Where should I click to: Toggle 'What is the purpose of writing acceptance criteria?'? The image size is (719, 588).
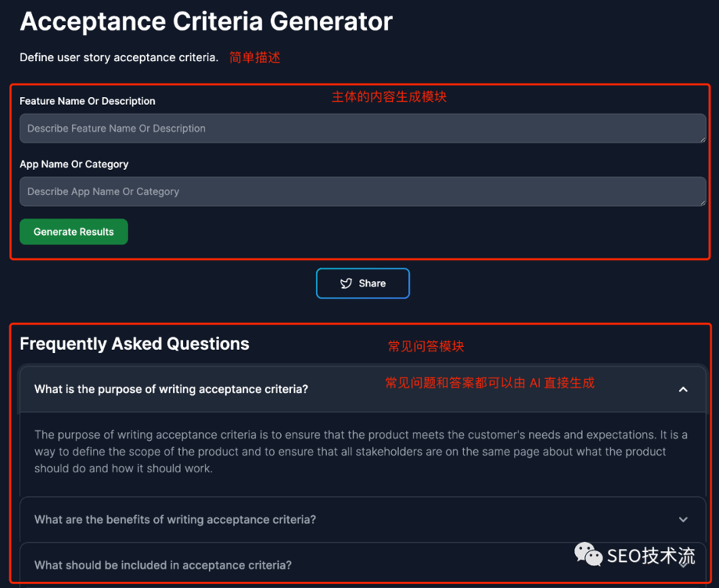tap(171, 390)
